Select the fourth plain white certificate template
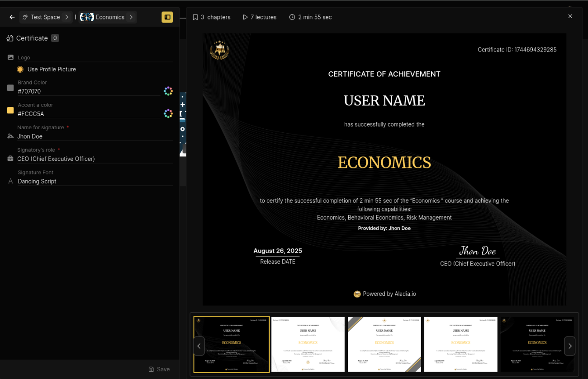Image resolution: width=588 pixels, height=379 pixels. (461, 344)
